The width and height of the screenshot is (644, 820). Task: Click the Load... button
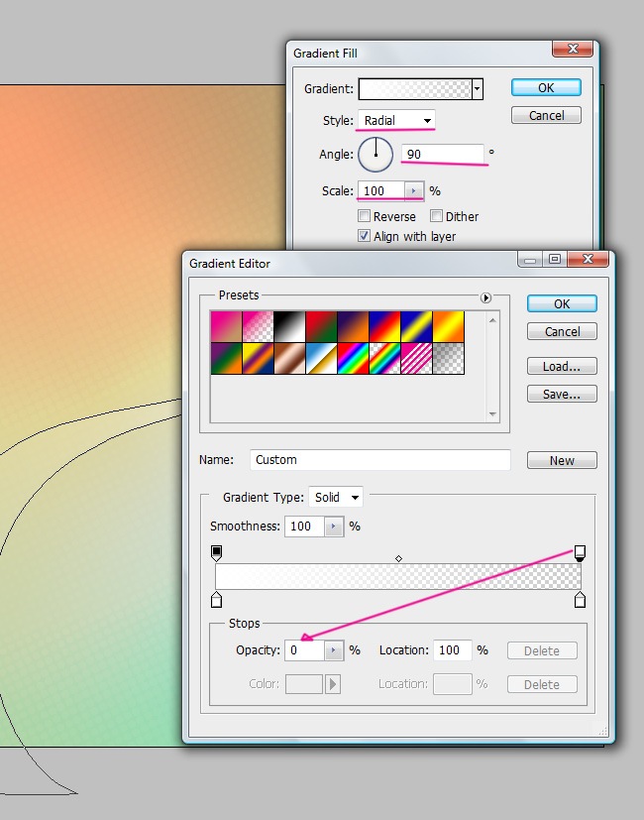pyautogui.click(x=562, y=366)
